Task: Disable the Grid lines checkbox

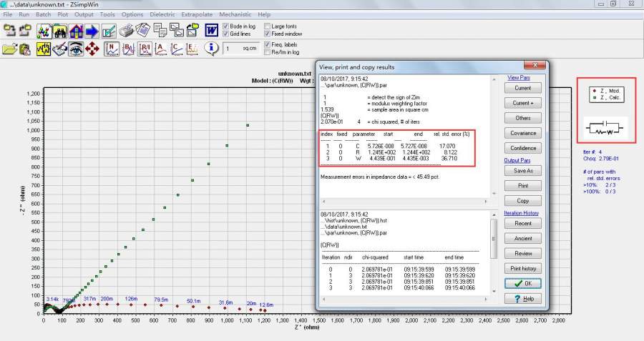Action: (227, 34)
